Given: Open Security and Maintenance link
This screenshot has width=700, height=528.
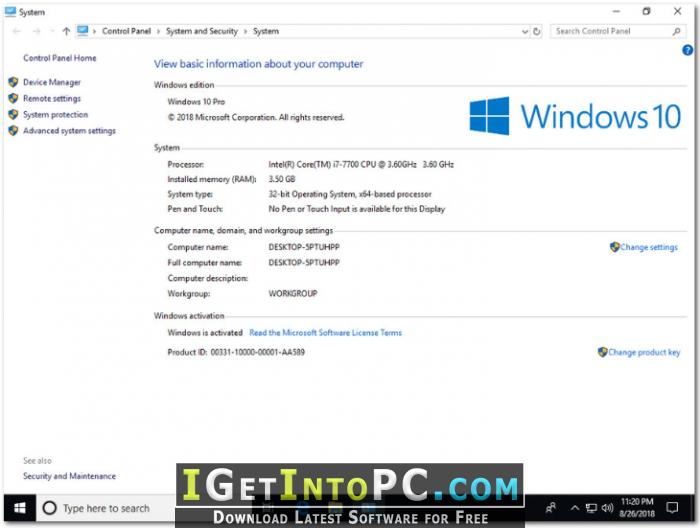Looking at the screenshot, I should click(x=69, y=476).
